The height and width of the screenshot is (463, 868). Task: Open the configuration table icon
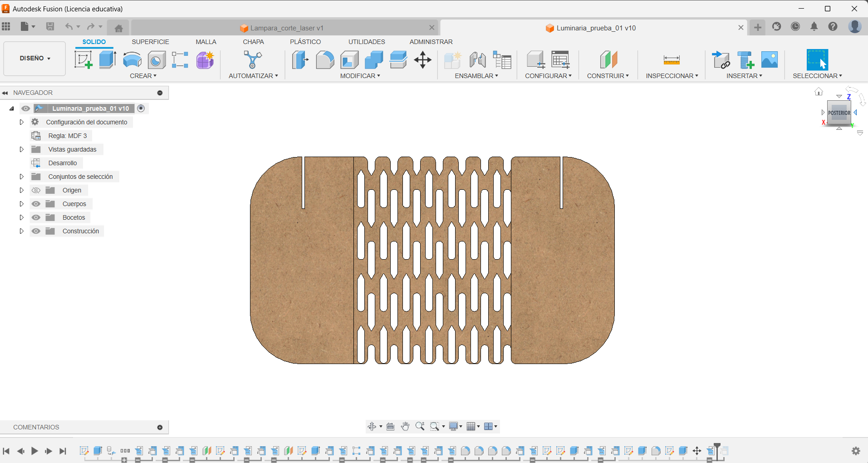coord(560,60)
